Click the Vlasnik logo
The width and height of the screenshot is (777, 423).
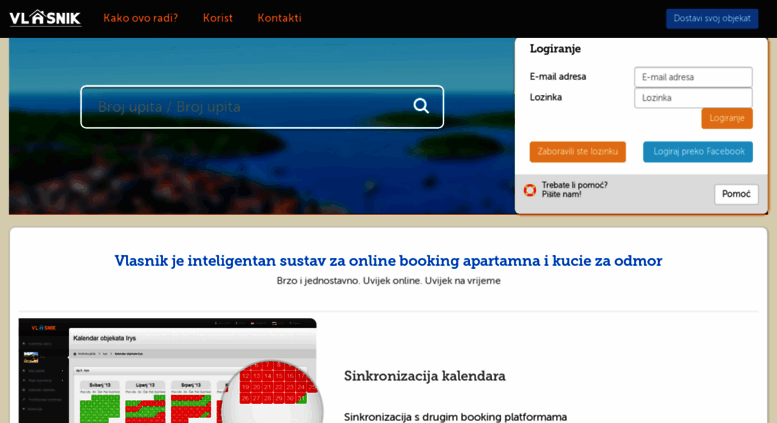pyautogui.click(x=45, y=18)
